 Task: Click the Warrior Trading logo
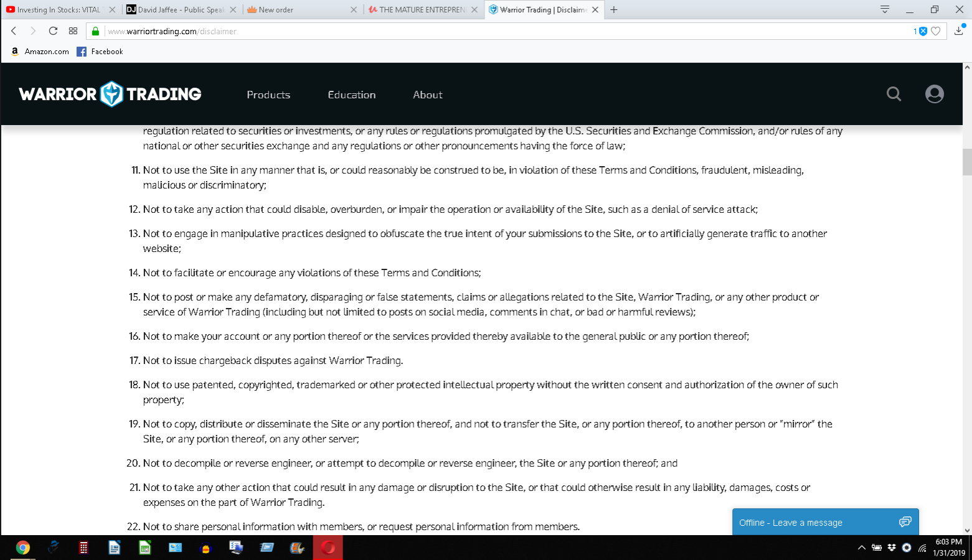click(110, 94)
